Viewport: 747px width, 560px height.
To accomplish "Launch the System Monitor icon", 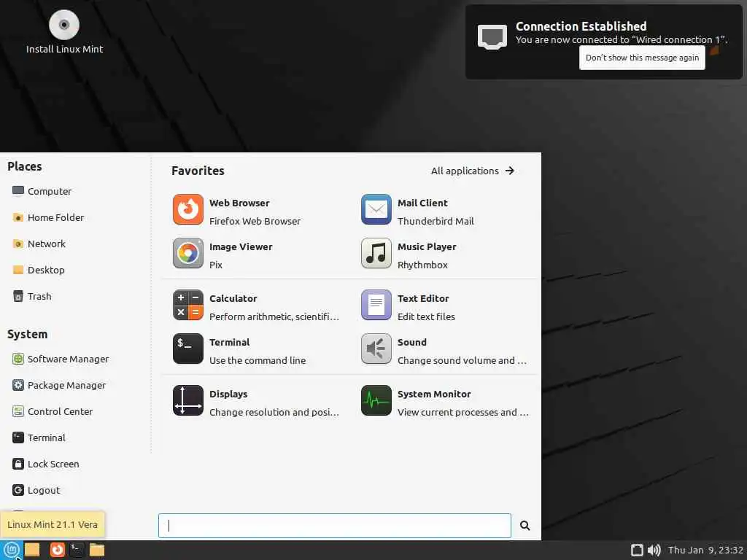I will (x=376, y=400).
